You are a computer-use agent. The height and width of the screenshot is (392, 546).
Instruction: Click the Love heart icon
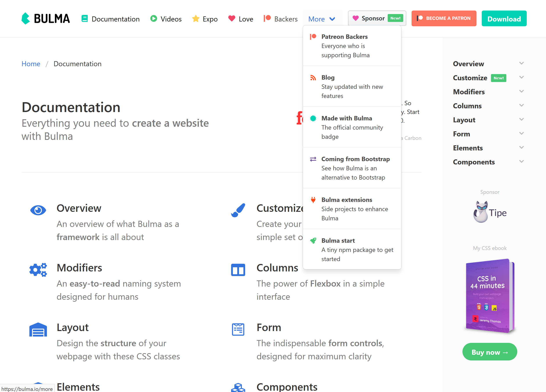(x=232, y=19)
